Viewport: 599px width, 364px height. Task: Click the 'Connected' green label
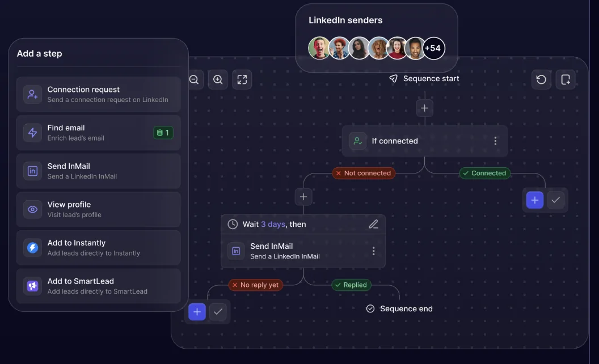(x=484, y=173)
